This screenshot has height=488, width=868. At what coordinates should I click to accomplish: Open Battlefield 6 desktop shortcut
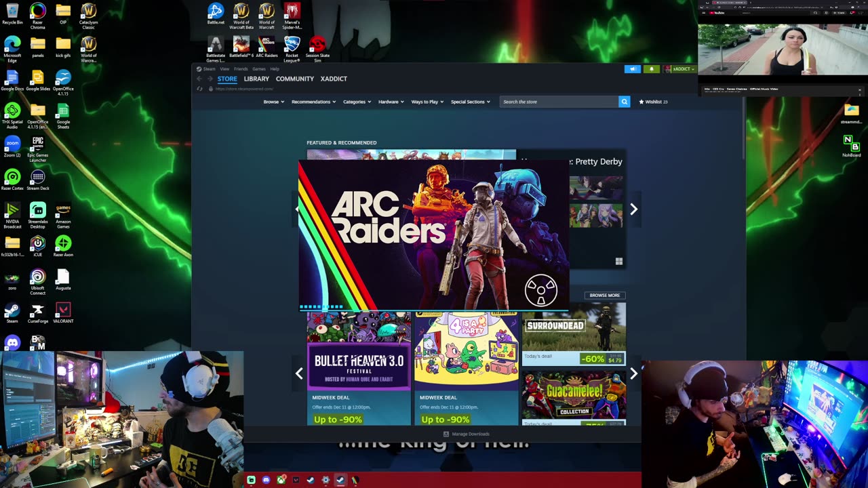click(x=241, y=47)
